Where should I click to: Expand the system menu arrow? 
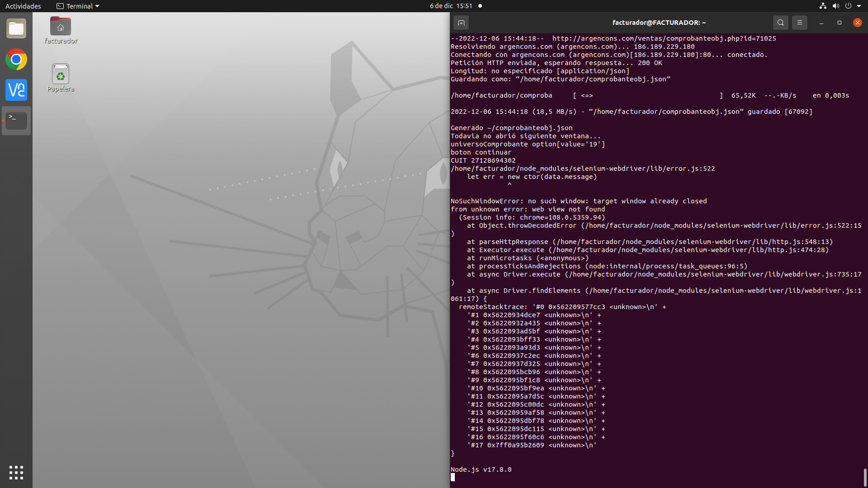click(859, 6)
